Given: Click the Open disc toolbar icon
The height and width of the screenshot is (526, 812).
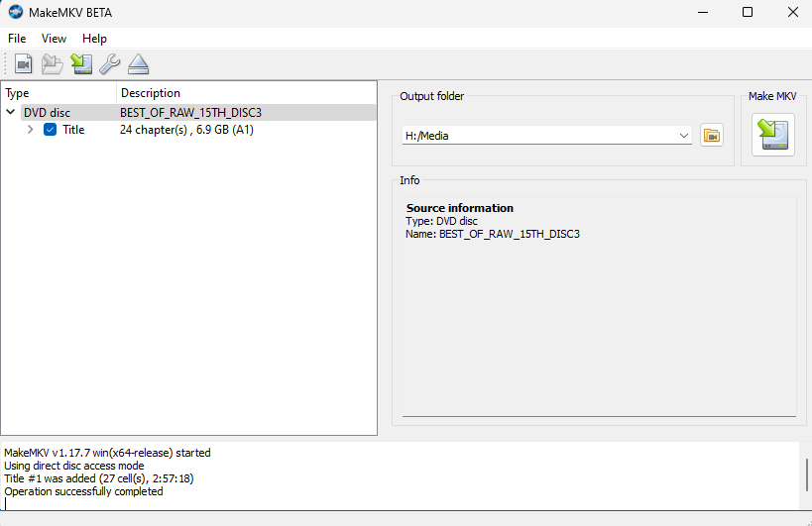Looking at the screenshot, I should coord(53,64).
